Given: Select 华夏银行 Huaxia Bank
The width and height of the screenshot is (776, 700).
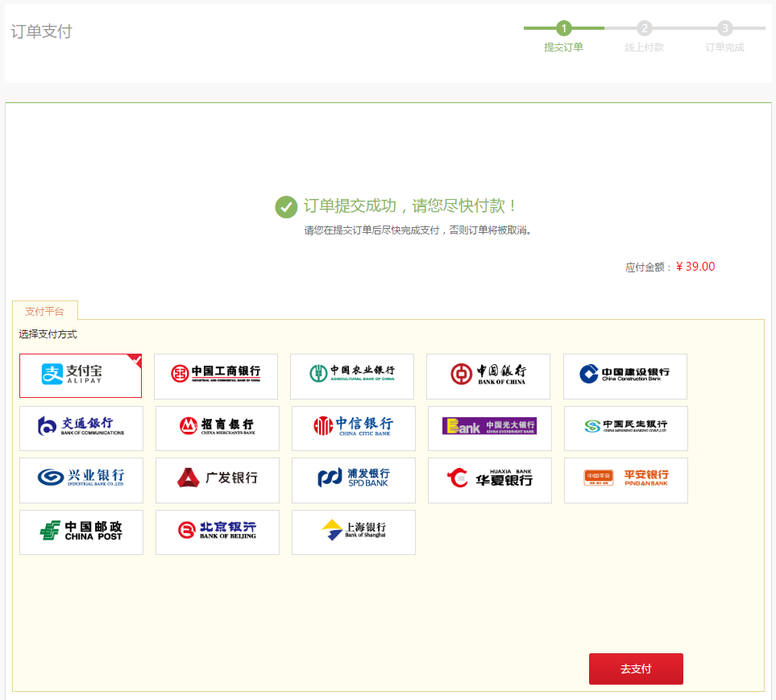Looking at the screenshot, I should pyautogui.click(x=489, y=480).
